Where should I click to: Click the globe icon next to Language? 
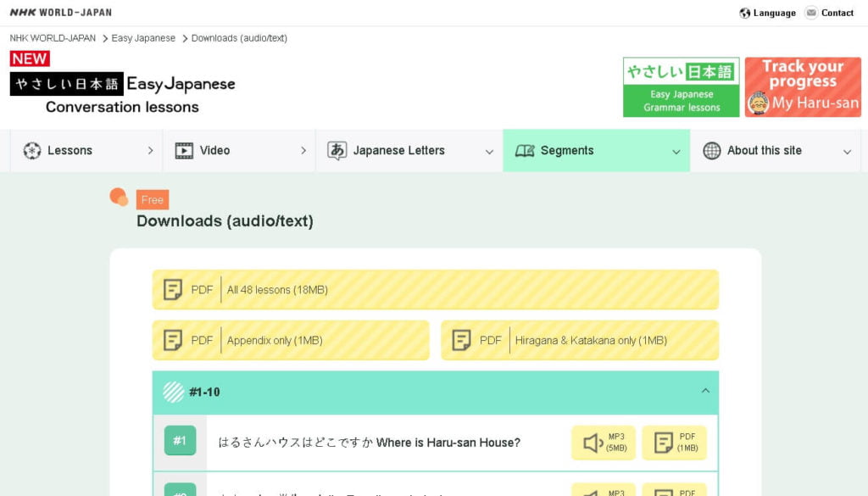point(745,13)
